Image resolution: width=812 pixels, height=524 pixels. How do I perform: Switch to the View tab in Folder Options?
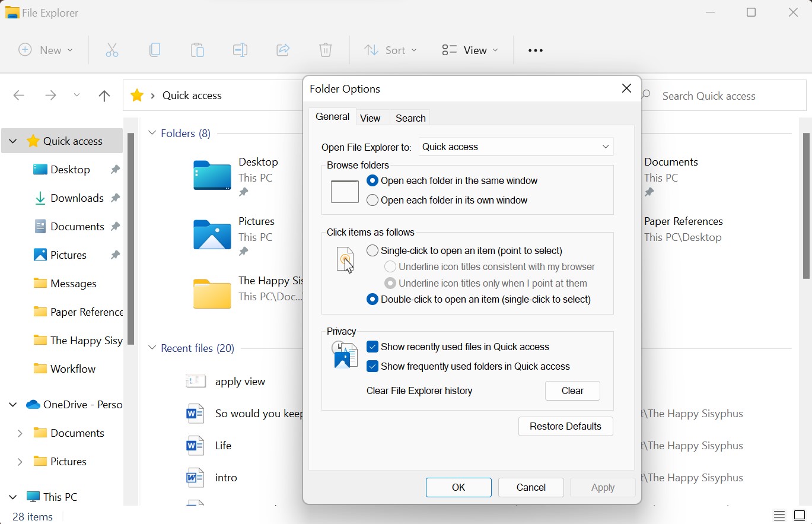370,118
